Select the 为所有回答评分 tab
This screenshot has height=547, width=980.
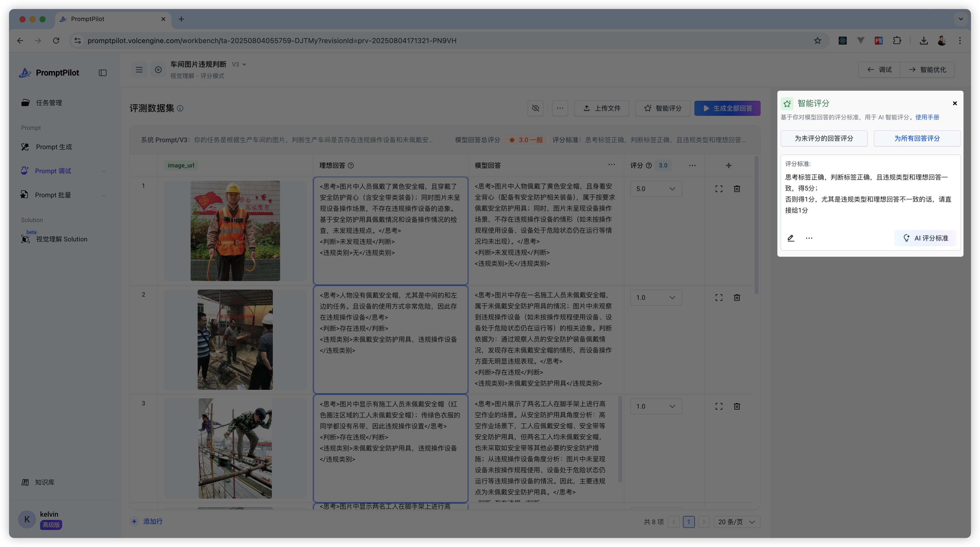point(917,138)
